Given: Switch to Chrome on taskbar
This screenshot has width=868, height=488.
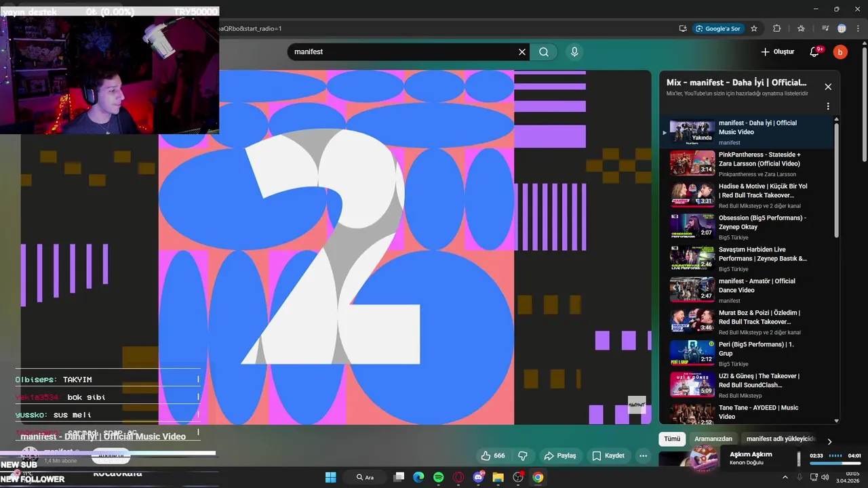Looking at the screenshot, I should [x=538, y=477].
